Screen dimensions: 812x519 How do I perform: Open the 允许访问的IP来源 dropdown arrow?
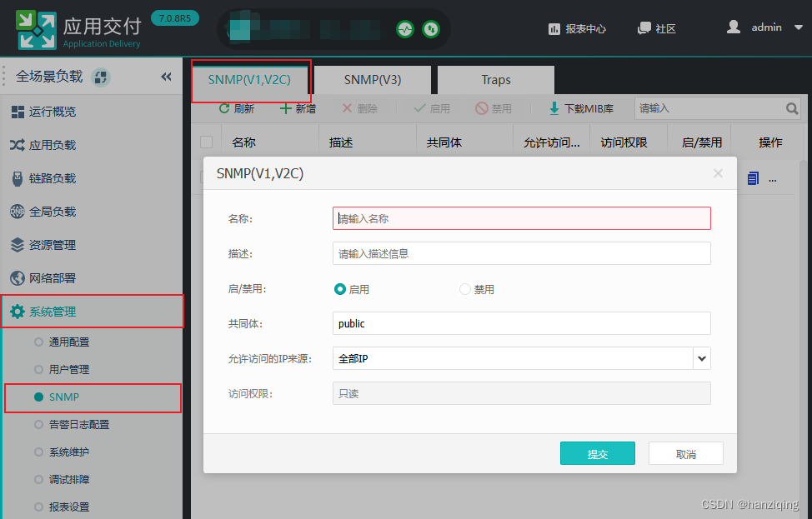tap(702, 358)
